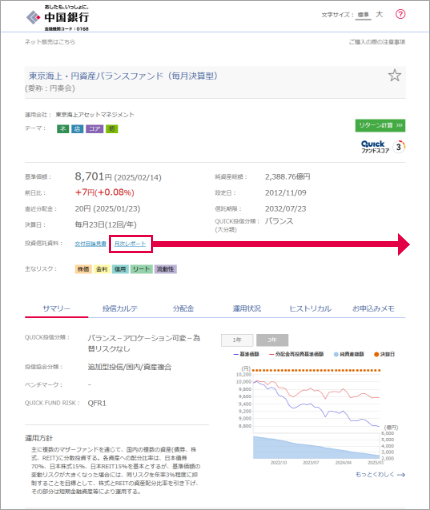The height and width of the screenshot is (510, 430).
Task: Set text size to 大
Action: click(x=379, y=14)
